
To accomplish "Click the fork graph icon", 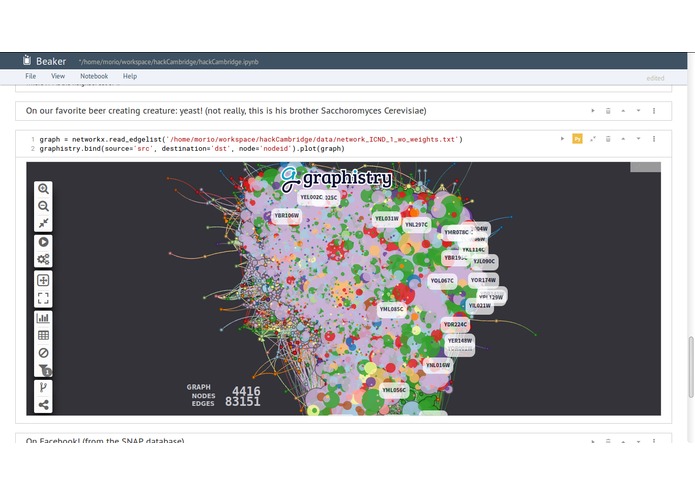I will point(43,388).
